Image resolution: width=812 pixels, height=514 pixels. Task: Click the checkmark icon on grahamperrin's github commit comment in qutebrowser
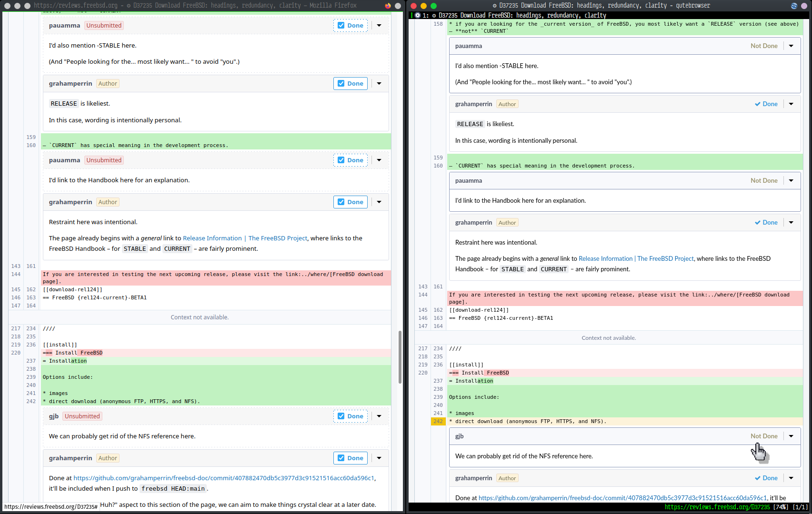[x=757, y=478]
